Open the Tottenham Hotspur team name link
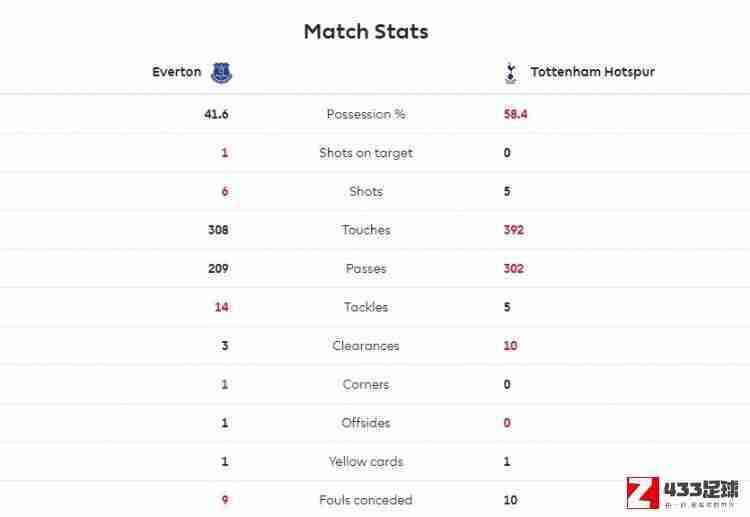 tap(593, 72)
